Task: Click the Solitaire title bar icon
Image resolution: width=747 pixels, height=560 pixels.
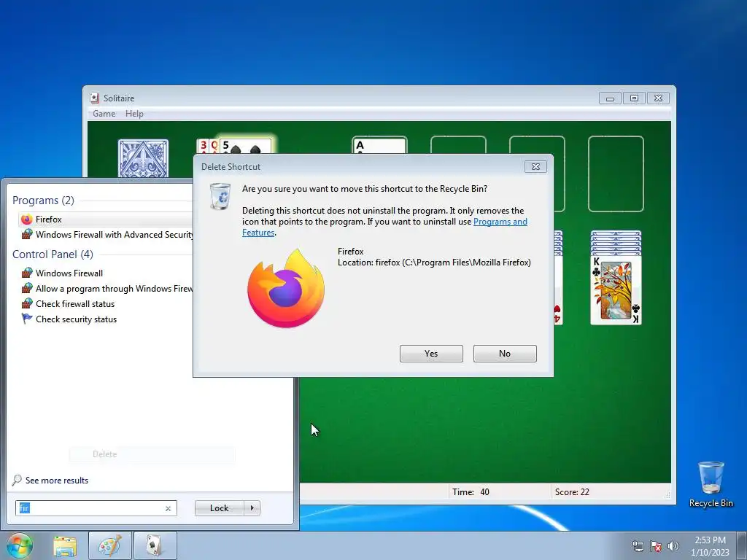Action: (94, 98)
